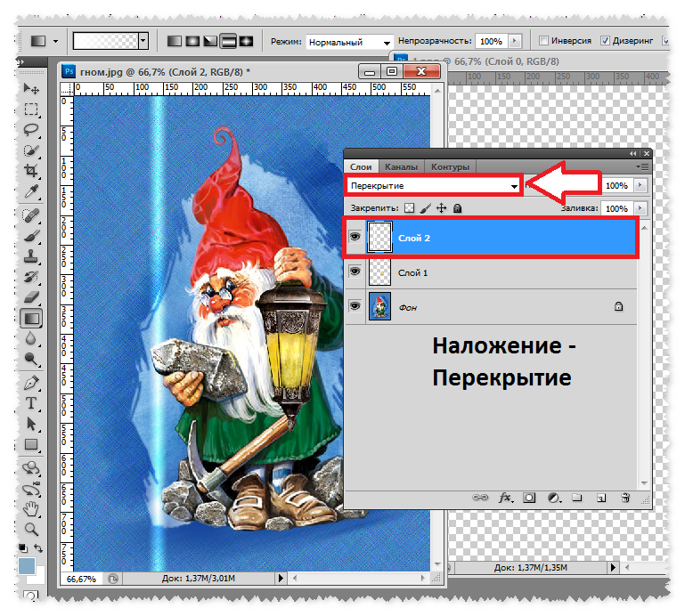
Task: Open the Layers panel options menu
Action: 642,166
